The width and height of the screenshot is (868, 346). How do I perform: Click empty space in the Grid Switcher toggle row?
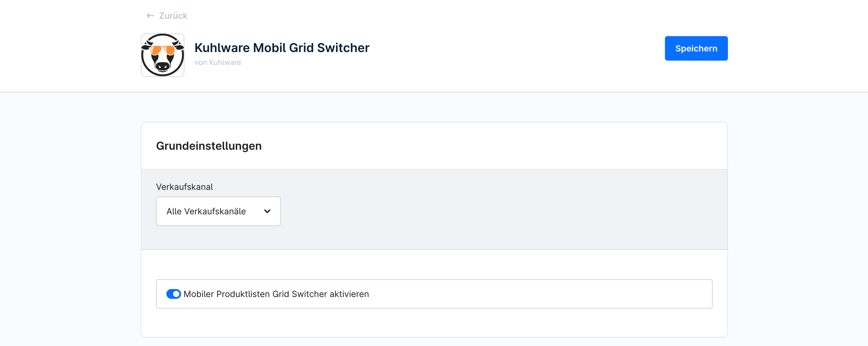point(539,294)
